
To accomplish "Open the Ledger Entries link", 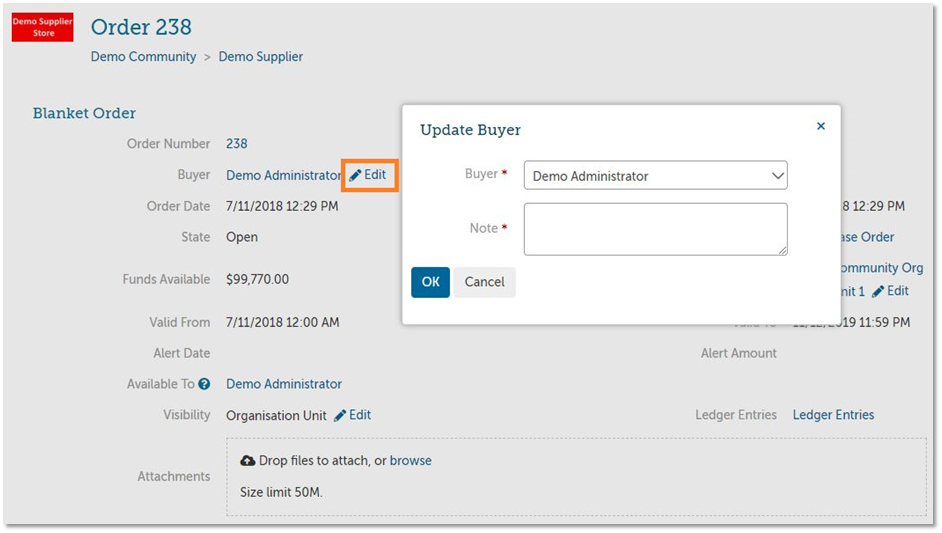I will [833, 415].
